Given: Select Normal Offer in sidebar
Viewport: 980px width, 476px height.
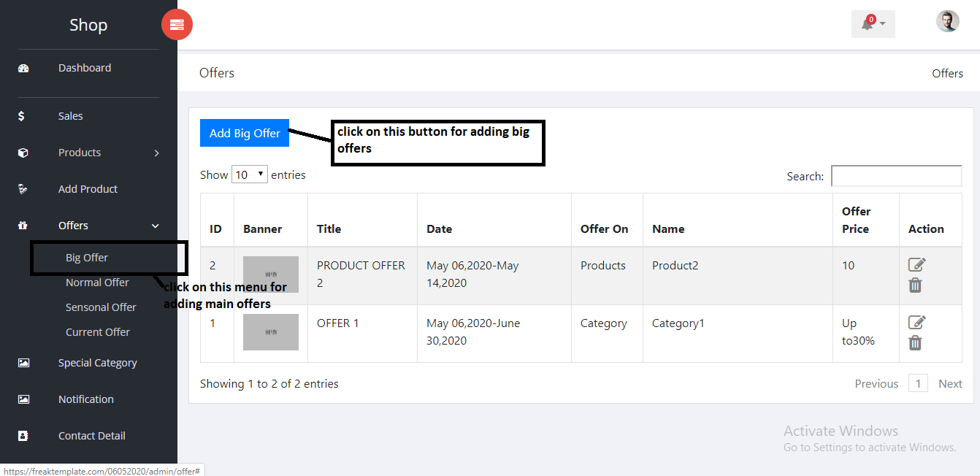Looking at the screenshot, I should coord(97,283).
